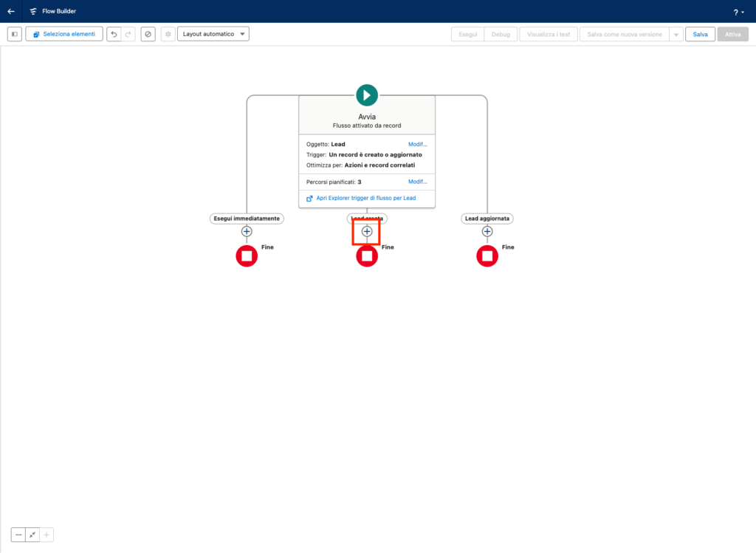The width and height of the screenshot is (756, 553).
Task: Click the green Avvia start icon
Action: pos(367,95)
